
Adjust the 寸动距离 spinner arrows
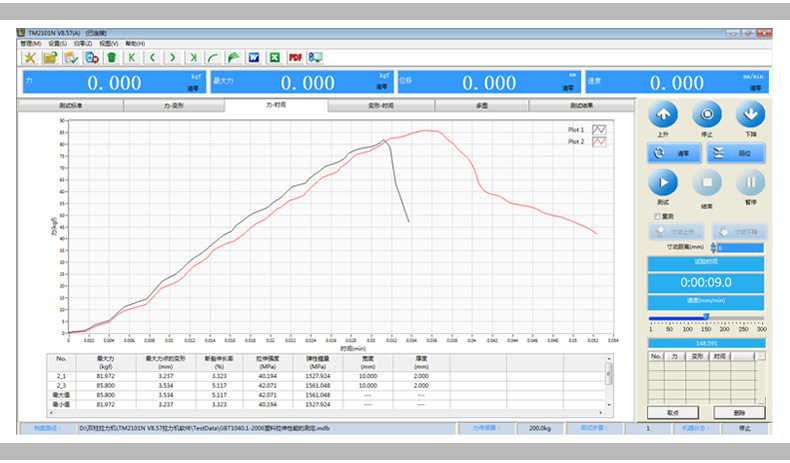point(712,247)
